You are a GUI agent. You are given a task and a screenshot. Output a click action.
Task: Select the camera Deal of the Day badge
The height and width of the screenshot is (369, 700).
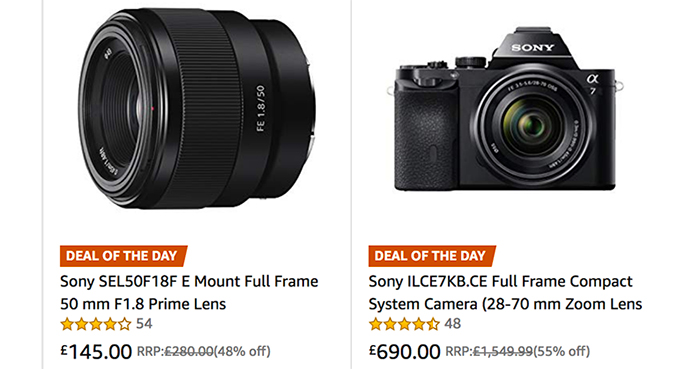click(x=432, y=256)
